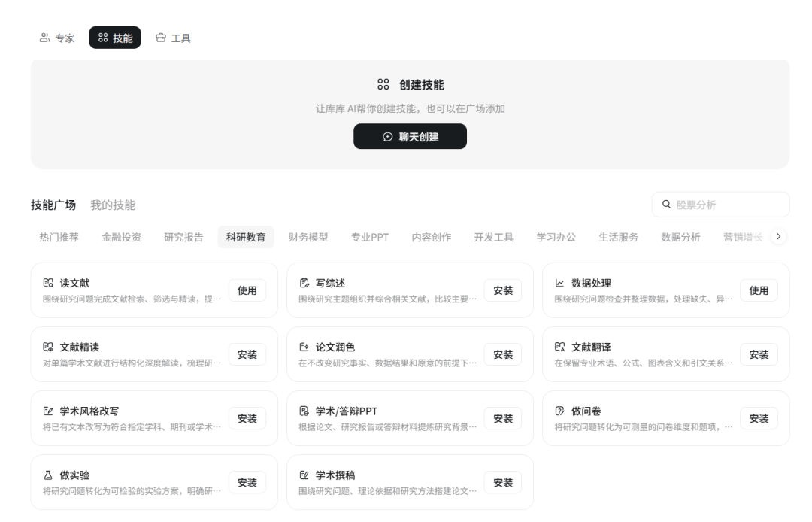This screenshot has width=812, height=522.
Task: Click the 数据处理 chart icon
Action: click(560, 283)
